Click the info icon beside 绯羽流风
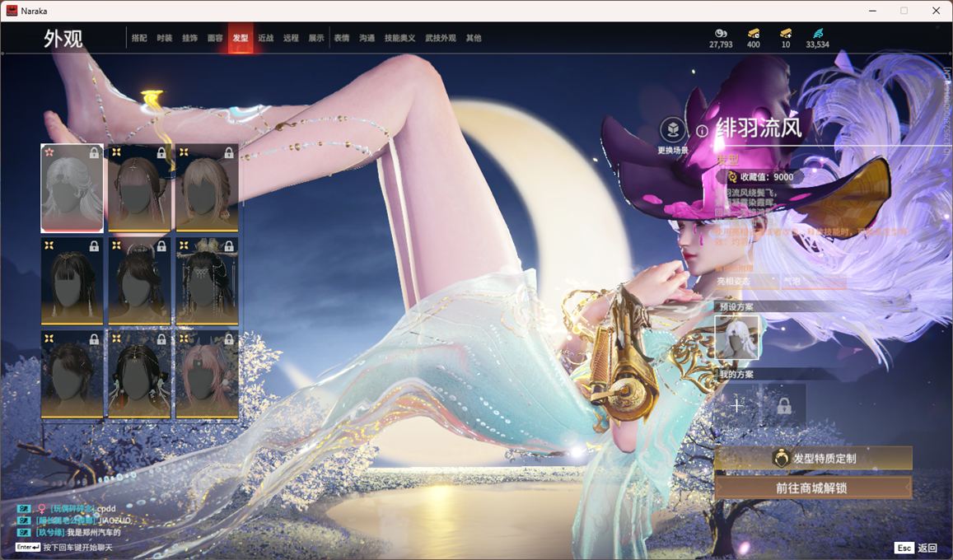 click(x=702, y=130)
